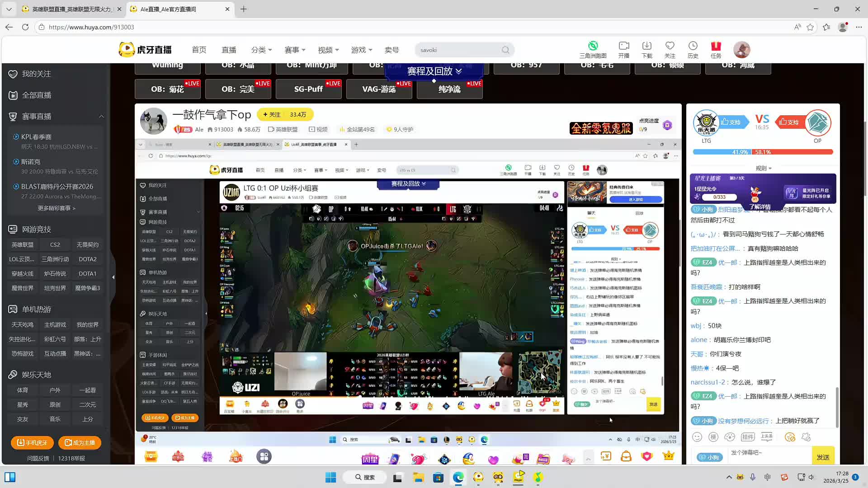Open the 更多精彩赛事 link

point(57,208)
